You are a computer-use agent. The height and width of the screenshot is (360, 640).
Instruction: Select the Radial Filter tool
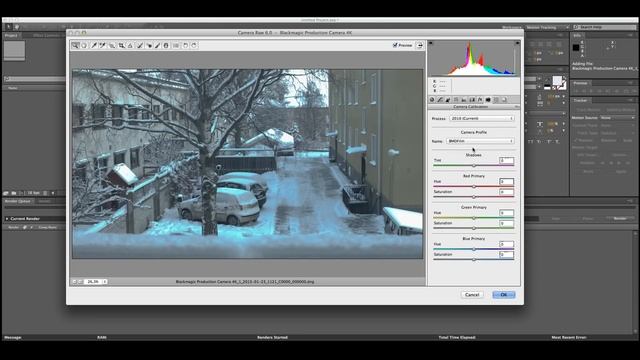[166, 45]
